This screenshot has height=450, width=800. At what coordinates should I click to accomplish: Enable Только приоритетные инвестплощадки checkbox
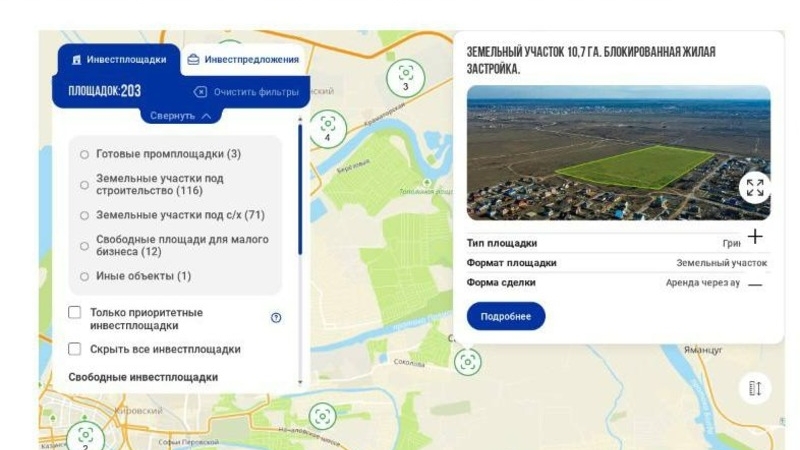click(x=74, y=312)
